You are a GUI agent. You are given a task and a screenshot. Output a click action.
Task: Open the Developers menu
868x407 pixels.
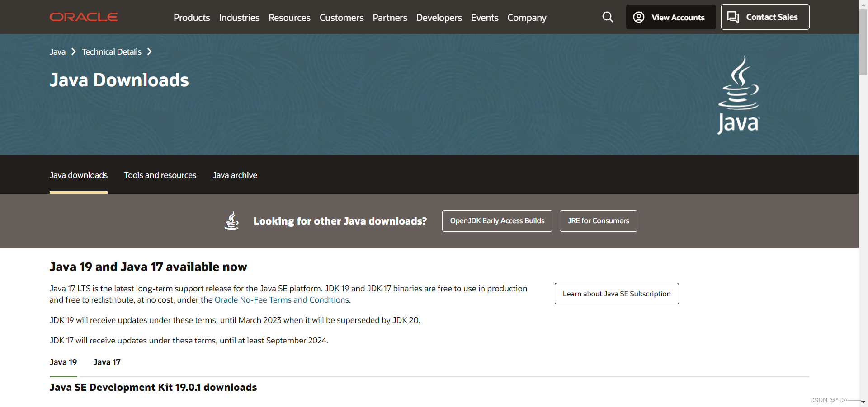(439, 18)
